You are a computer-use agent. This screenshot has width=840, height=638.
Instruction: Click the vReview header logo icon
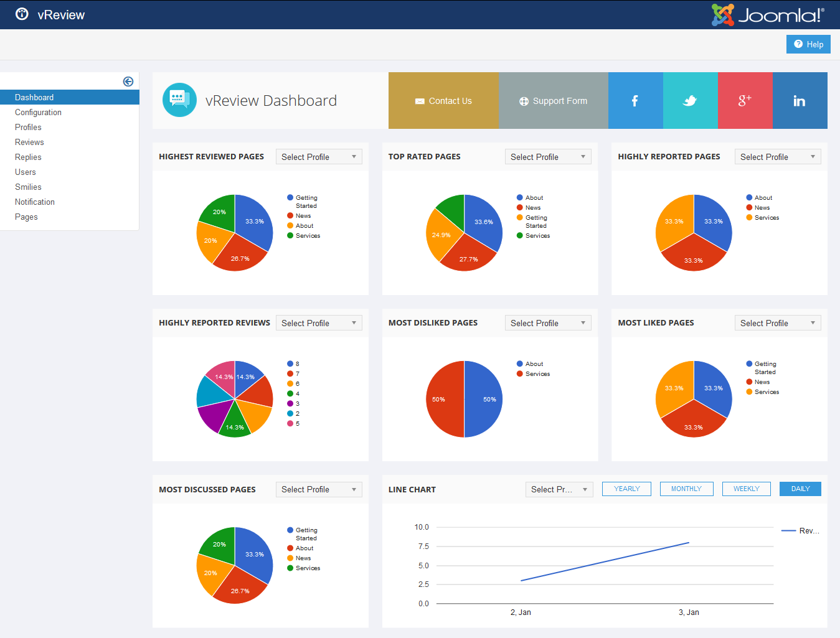tap(22, 14)
